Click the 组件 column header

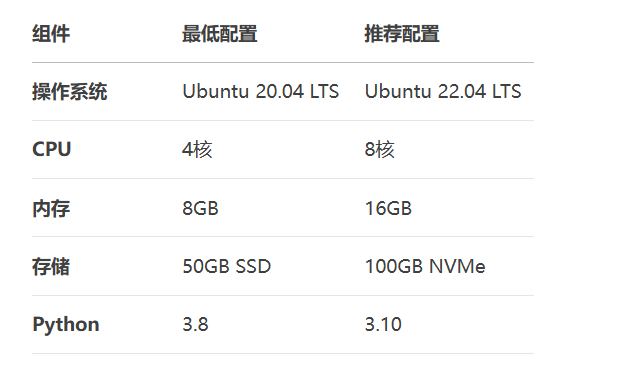[x=51, y=34]
